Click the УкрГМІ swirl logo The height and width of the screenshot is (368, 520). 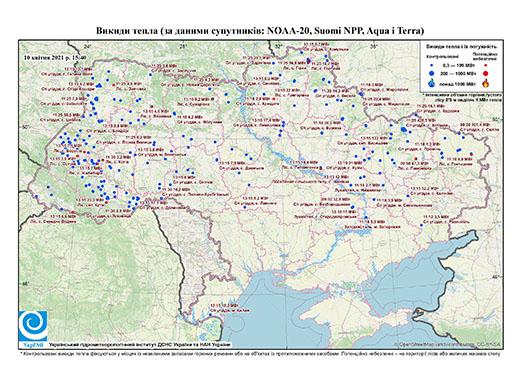(x=33, y=327)
